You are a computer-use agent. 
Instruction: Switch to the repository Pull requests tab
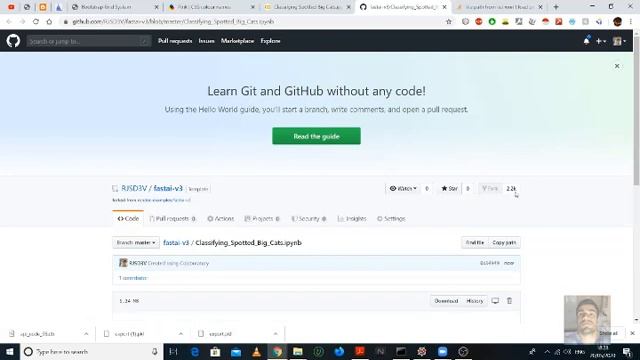tap(172, 219)
